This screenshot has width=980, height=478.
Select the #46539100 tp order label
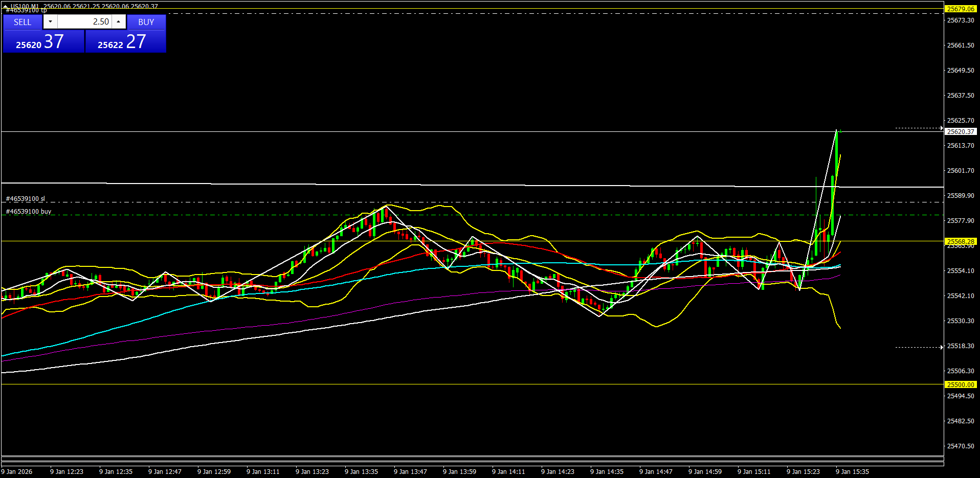click(x=26, y=10)
